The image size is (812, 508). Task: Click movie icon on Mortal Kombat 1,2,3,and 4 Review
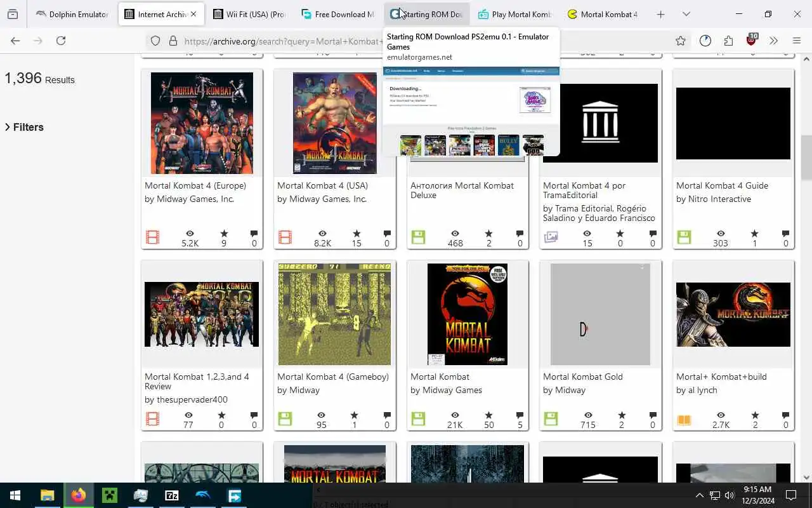pos(152,419)
